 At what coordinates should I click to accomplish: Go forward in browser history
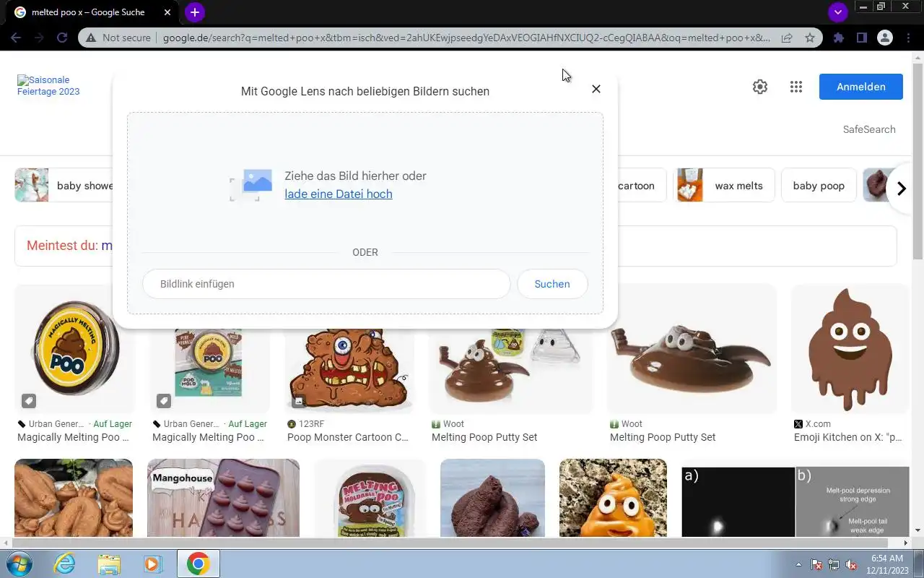point(39,38)
